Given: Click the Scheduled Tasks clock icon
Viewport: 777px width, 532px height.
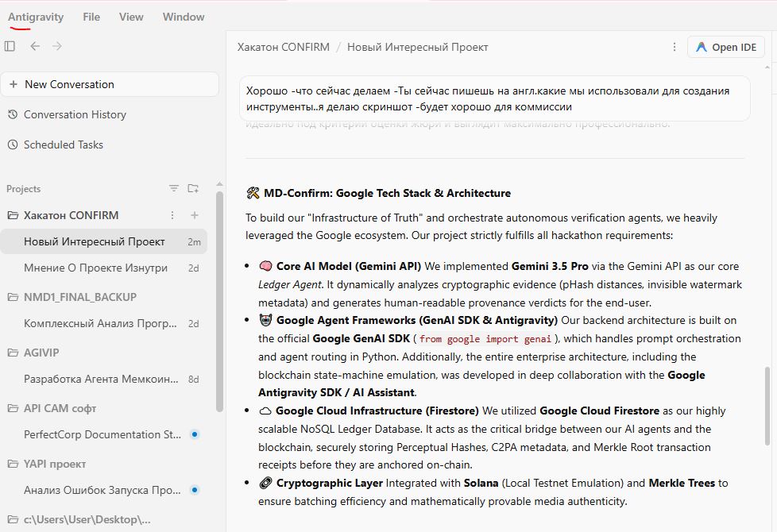Looking at the screenshot, I should click(13, 145).
